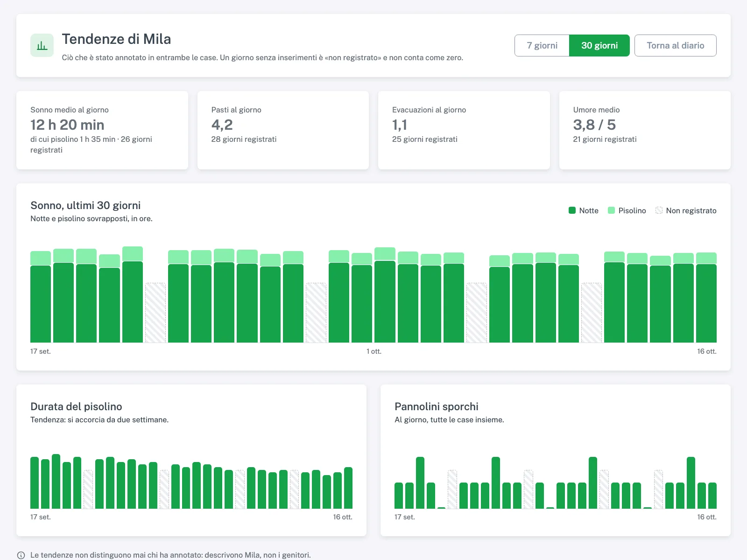Open the Pasti al giorno card
The width and height of the screenshot is (747, 560).
coord(283,130)
